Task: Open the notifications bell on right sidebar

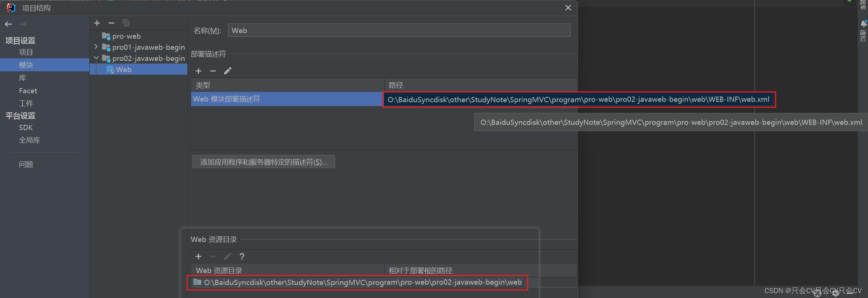Action: tap(863, 24)
